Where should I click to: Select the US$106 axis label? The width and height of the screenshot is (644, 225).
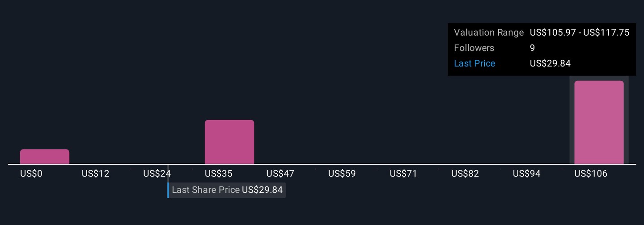coord(591,174)
